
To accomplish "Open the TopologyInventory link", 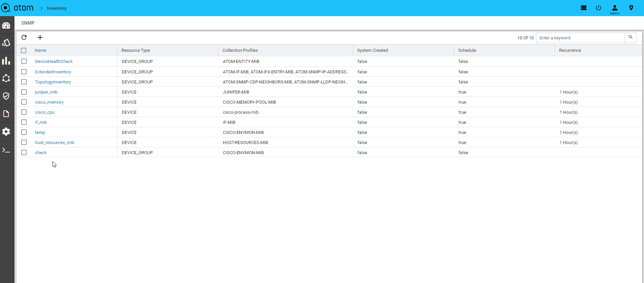I will point(53,82).
